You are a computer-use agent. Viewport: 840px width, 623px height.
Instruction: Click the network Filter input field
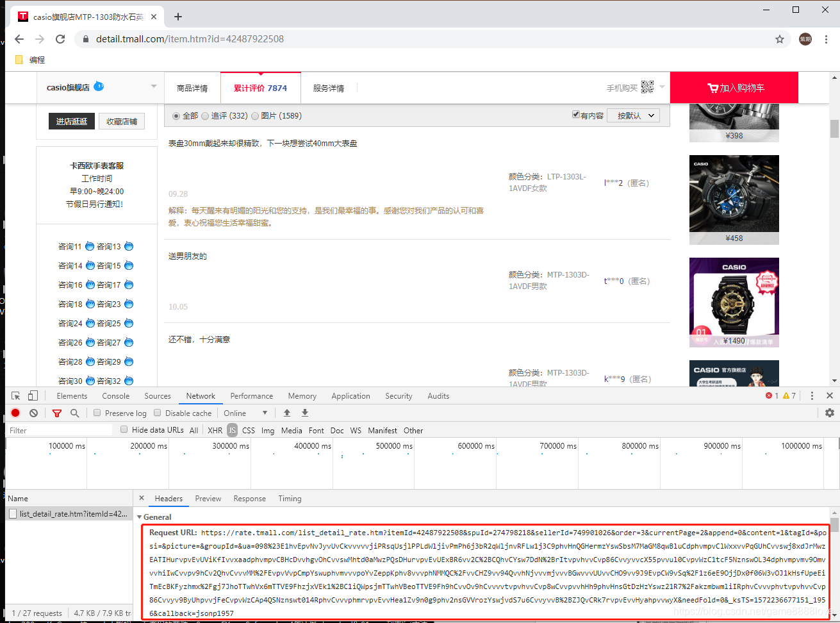pyautogui.click(x=59, y=430)
